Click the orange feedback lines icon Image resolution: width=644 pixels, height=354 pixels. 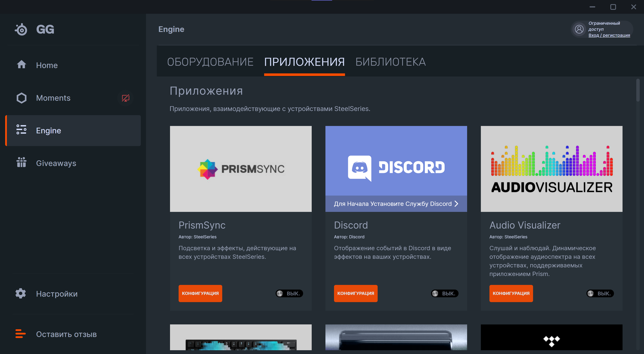20,333
